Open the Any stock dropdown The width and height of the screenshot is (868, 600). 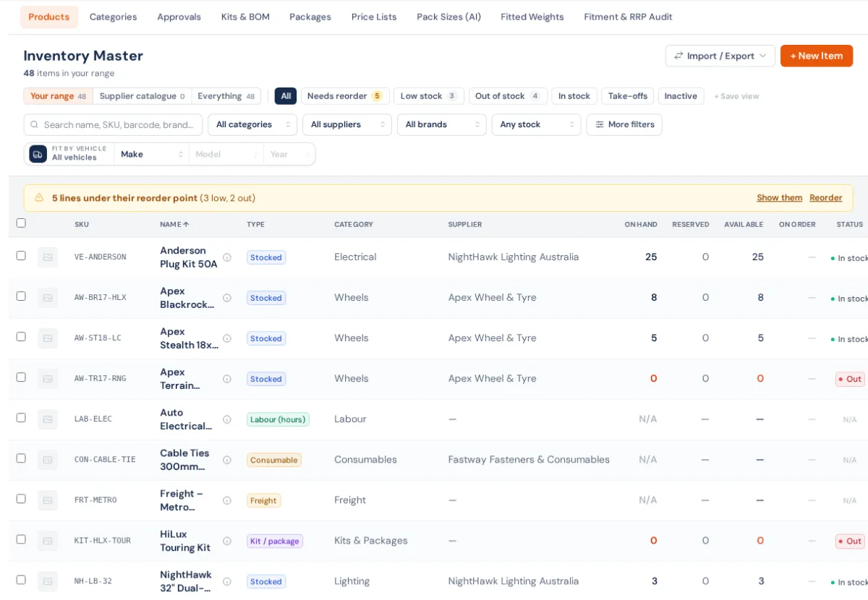tap(537, 124)
